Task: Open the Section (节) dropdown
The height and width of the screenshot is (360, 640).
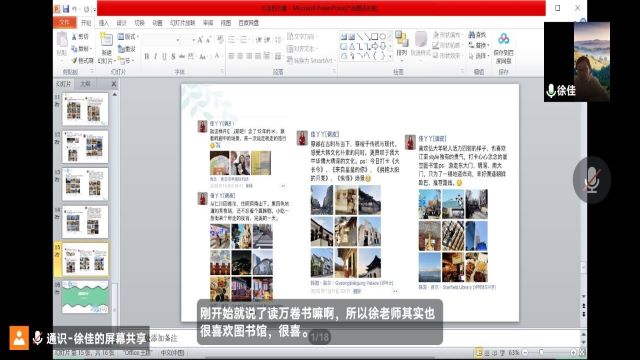Action: point(126,60)
